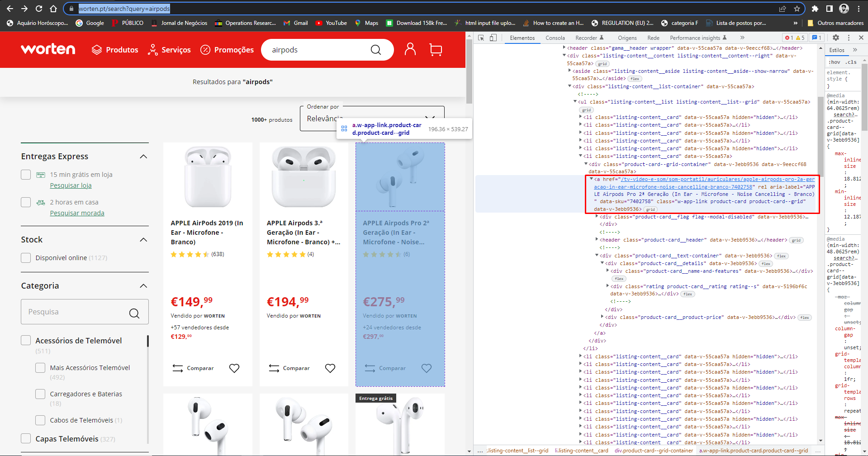Check Capas Telemóveis category
Viewport: 868px width, 456px height.
pyautogui.click(x=26, y=439)
